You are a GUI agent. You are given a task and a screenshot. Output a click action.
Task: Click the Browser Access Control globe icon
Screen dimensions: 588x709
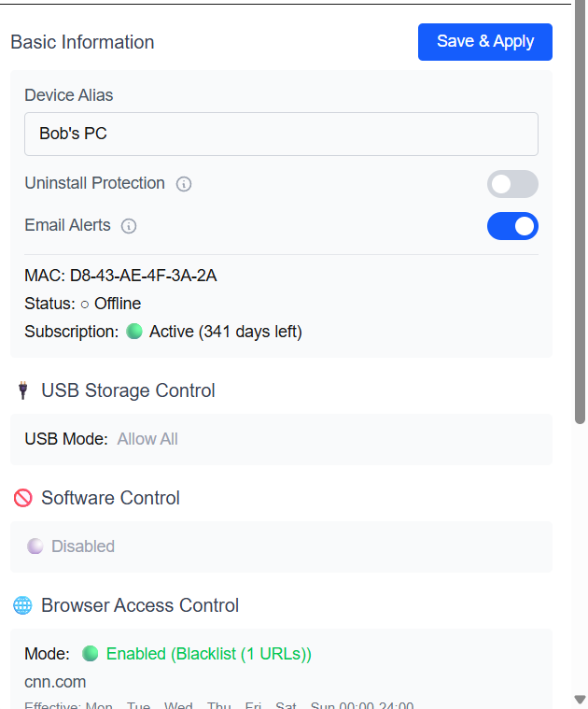[x=22, y=605]
